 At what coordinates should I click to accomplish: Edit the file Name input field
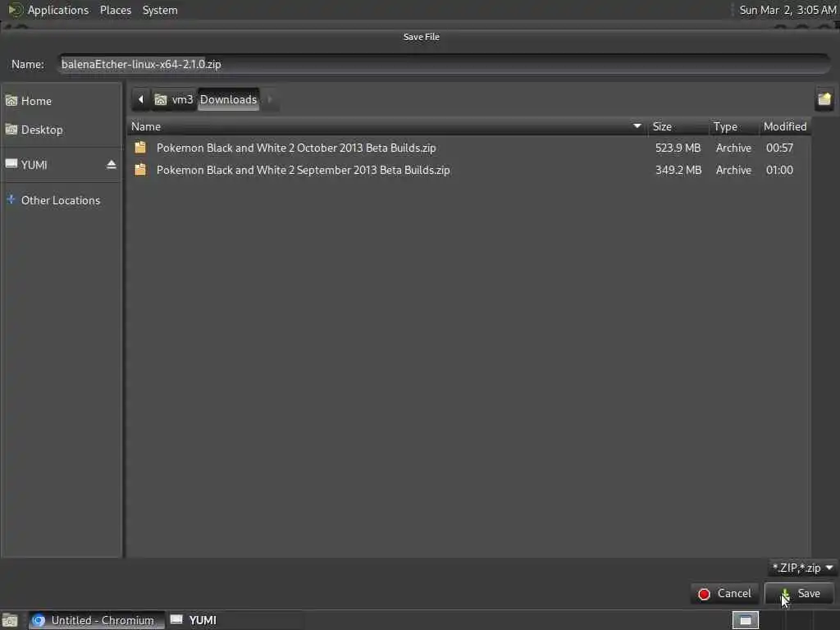[x=444, y=64]
